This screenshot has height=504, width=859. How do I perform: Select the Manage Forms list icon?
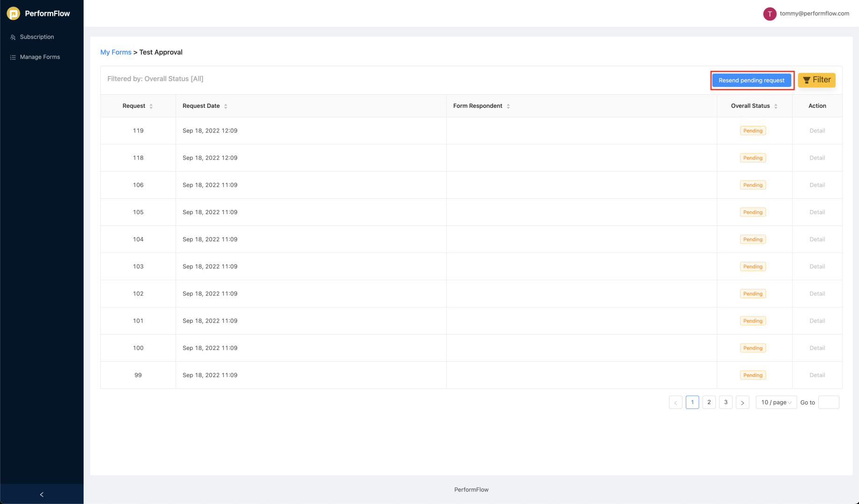pyautogui.click(x=12, y=57)
